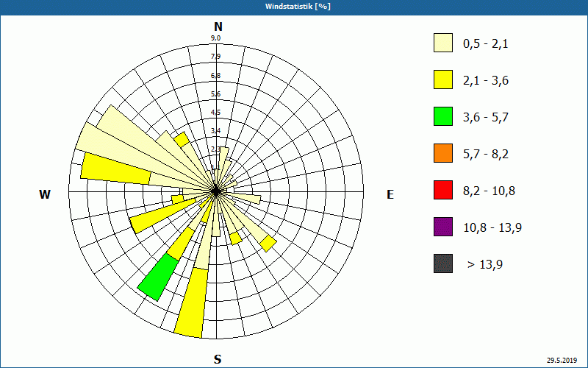Click the large yellow south-southwest bar segment
588x368 pixels.
pos(192,302)
